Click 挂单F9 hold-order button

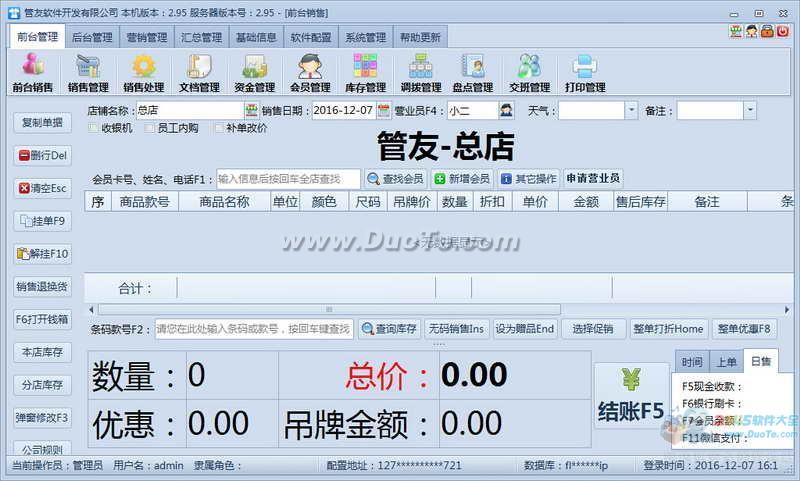[x=42, y=221]
